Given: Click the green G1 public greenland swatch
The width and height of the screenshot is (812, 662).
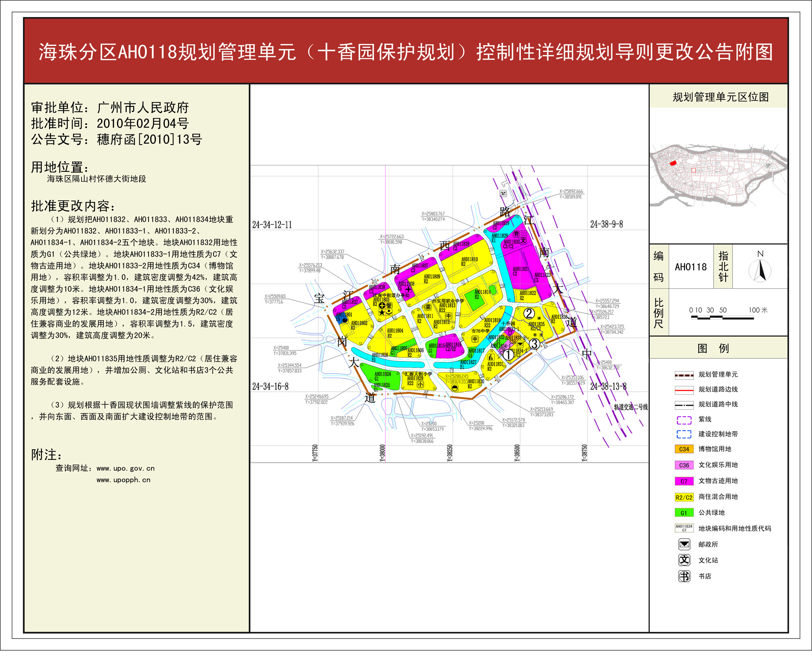Looking at the screenshot, I should tap(684, 513).
